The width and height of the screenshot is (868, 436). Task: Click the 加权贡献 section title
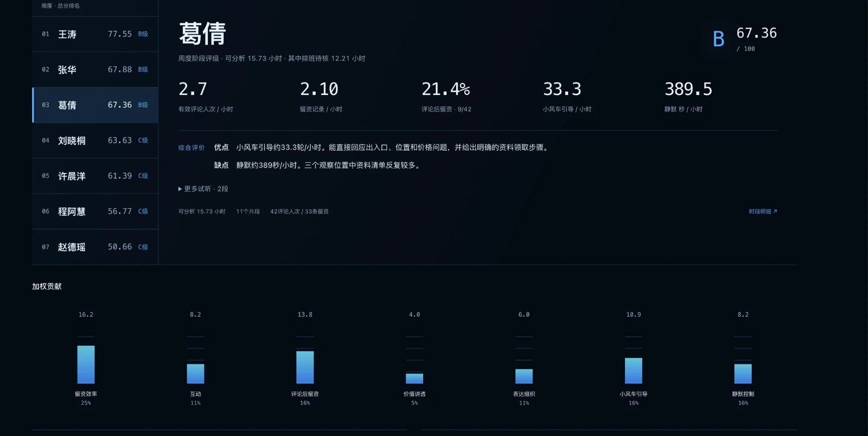pyautogui.click(x=47, y=286)
